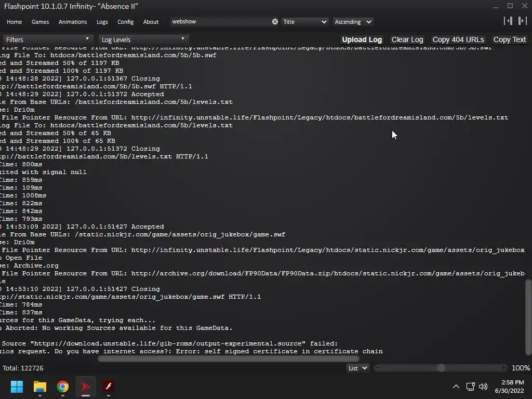Click the 'ited with signal null' log line
This screenshot has height=399, width=532.
[x=43, y=172]
